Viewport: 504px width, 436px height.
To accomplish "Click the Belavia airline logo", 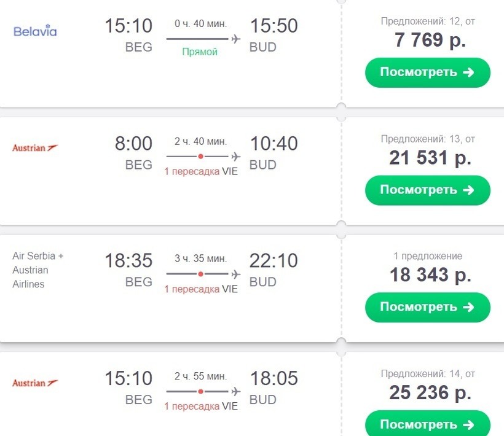I will (35, 31).
